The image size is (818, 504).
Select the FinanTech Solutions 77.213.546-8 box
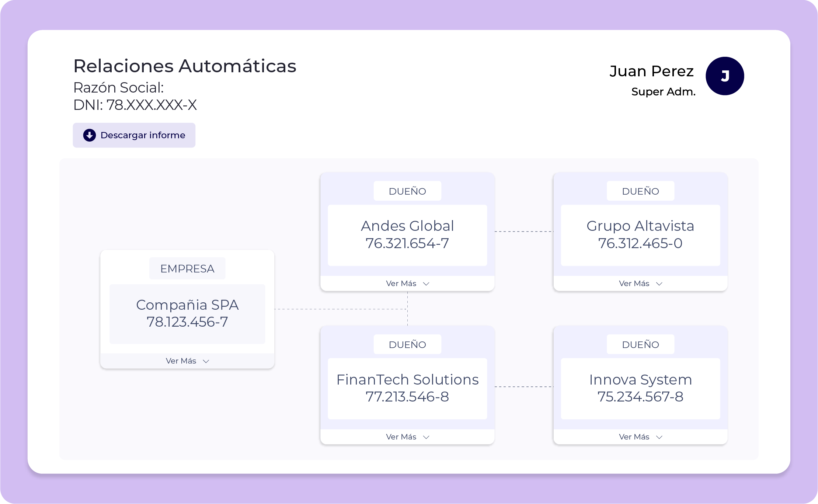pyautogui.click(x=407, y=389)
